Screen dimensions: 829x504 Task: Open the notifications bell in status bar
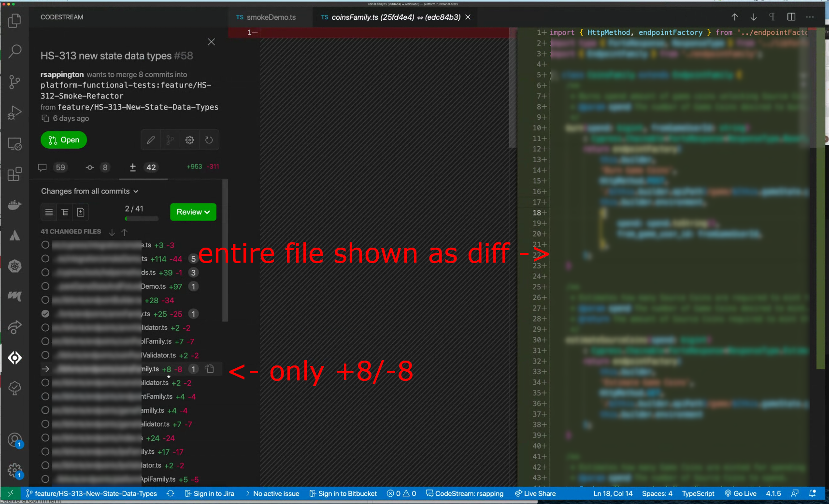813,493
